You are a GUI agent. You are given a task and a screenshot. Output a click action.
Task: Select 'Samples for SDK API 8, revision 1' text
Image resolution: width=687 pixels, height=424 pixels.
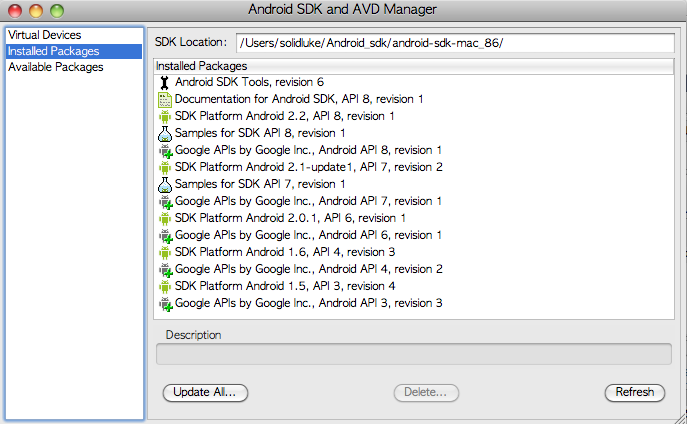(260, 133)
